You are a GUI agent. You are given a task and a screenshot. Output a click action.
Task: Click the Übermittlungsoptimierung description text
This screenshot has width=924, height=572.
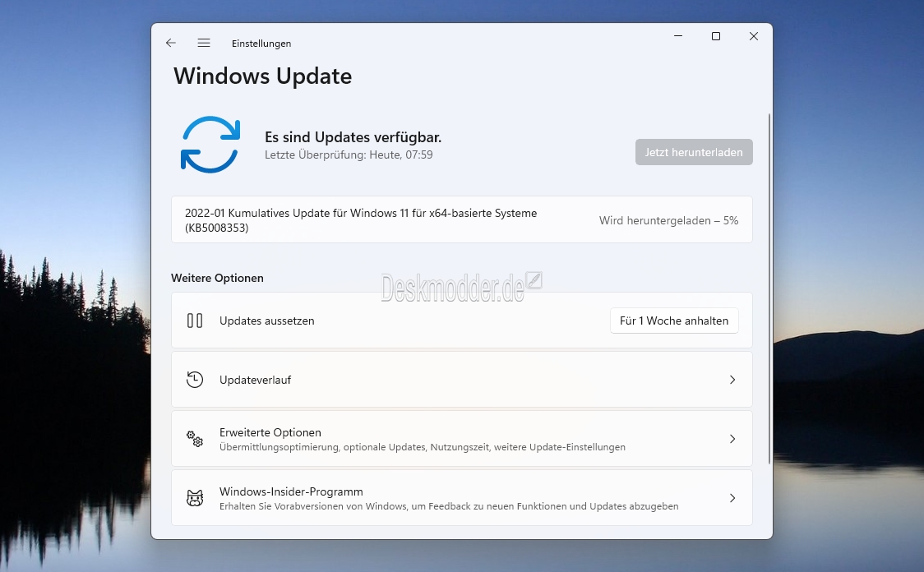[423, 447]
